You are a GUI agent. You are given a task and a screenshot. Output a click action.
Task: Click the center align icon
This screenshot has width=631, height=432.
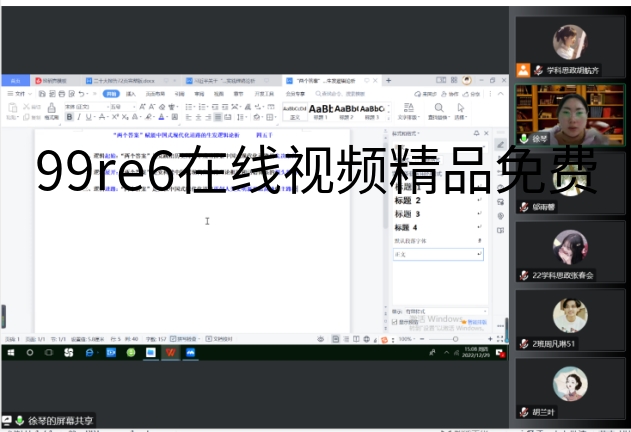(198, 117)
